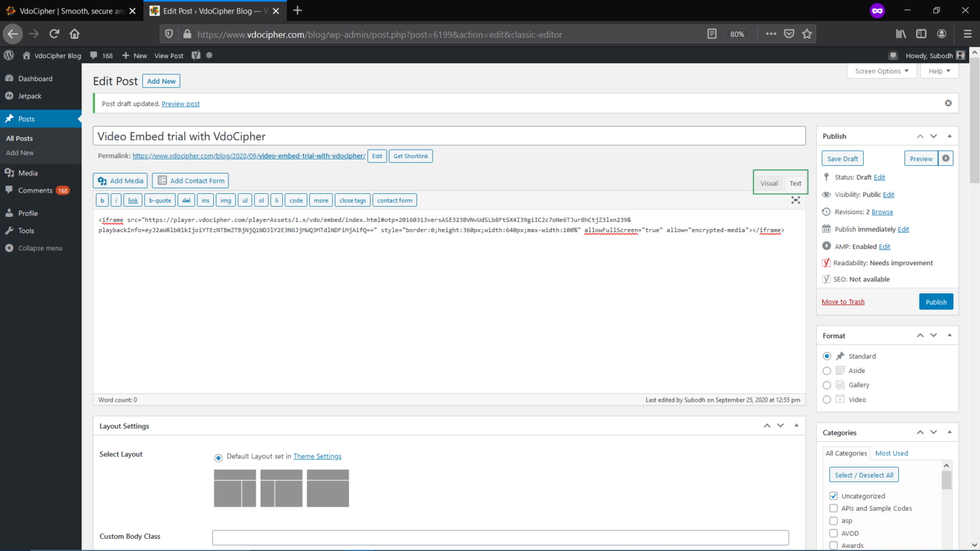This screenshot has height=551, width=980.
Task: Select Default Layout radio button
Action: (218, 457)
